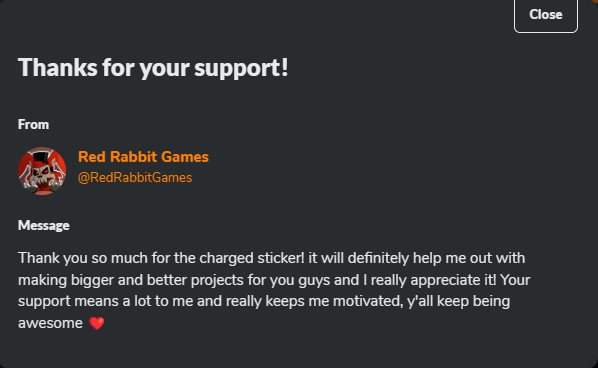Viewport: 598px width, 368px height.
Task: Open Red Rabbit Games' skull rabbit avatar
Action: click(42, 171)
